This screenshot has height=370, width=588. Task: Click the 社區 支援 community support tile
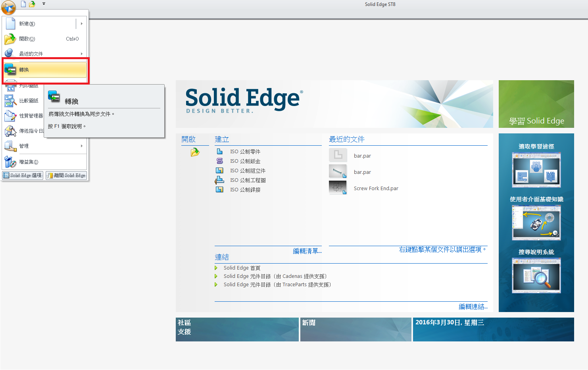(x=237, y=330)
